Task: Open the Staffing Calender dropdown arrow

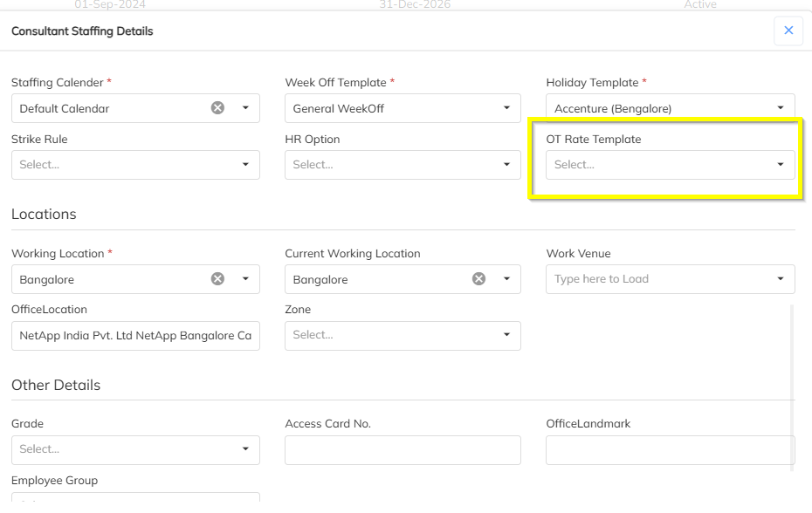Action: tap(245, 108)
